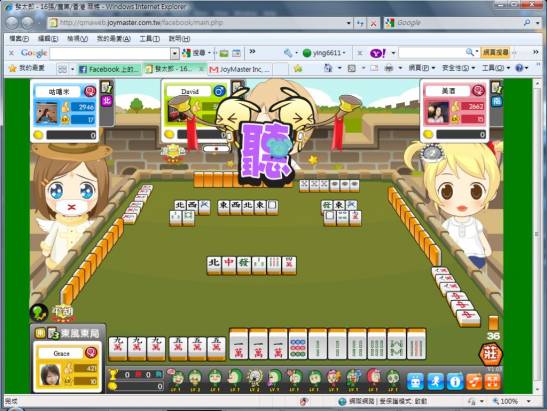
Task: Select the first green emoticon character
Action: pos(177,380)
